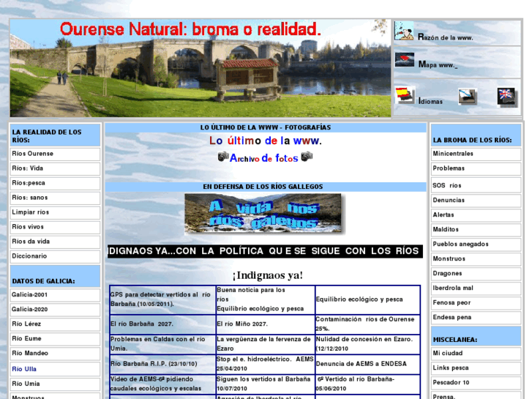The height and width of the screenshot is (399, 532).
Task: Select the Spanish flag language icon
Action: [405, 94]
